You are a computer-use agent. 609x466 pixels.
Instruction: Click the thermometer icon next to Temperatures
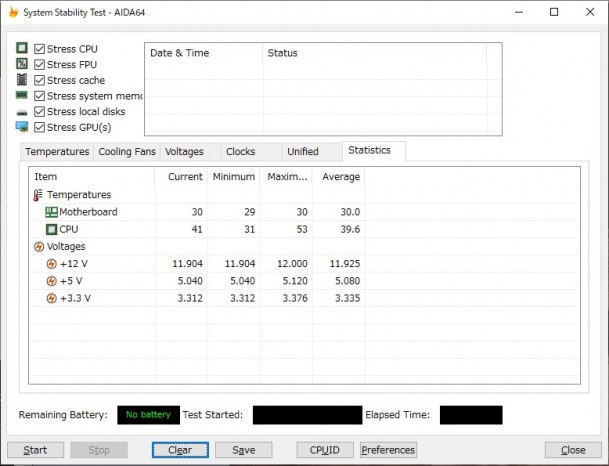[38, 195]
